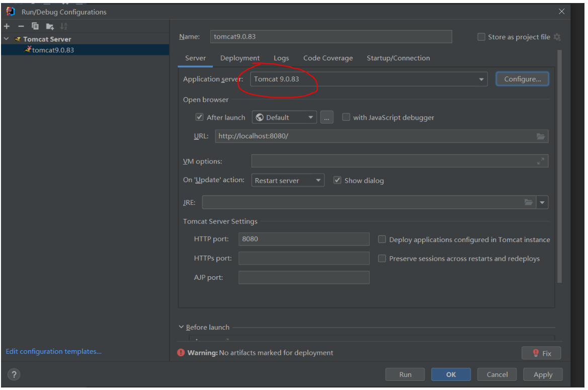Expand the VM options field
This screenshot has width=588, height=390.
(540, 161)
